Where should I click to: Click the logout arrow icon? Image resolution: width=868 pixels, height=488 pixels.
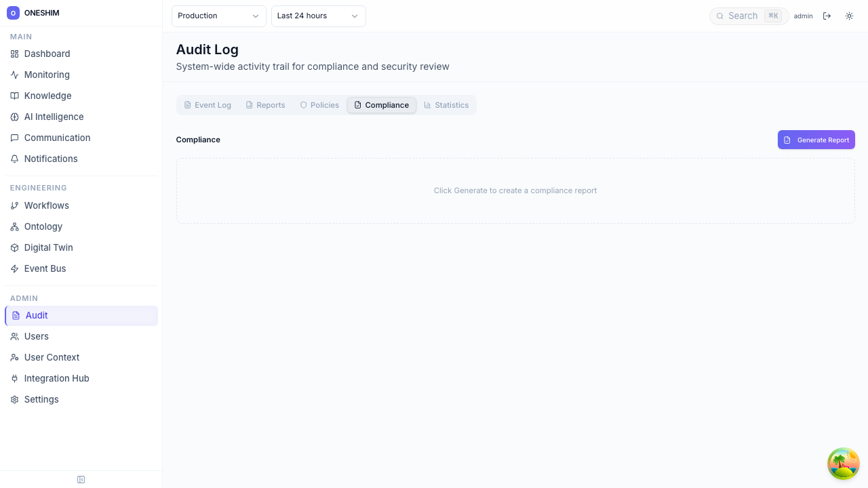[827, 16]
